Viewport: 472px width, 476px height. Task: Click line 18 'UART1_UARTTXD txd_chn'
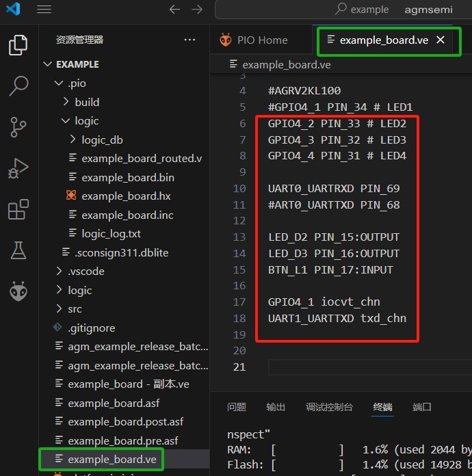click(x=337, y=319)
